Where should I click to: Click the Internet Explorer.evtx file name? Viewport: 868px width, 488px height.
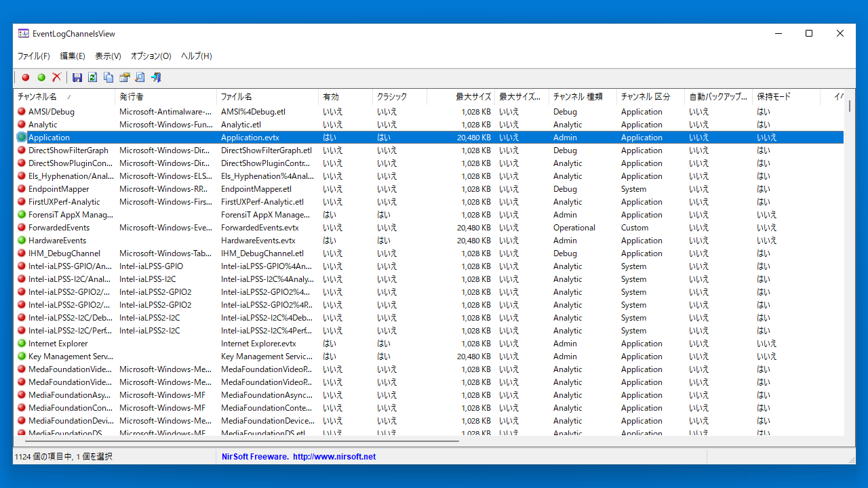point(258,344)
